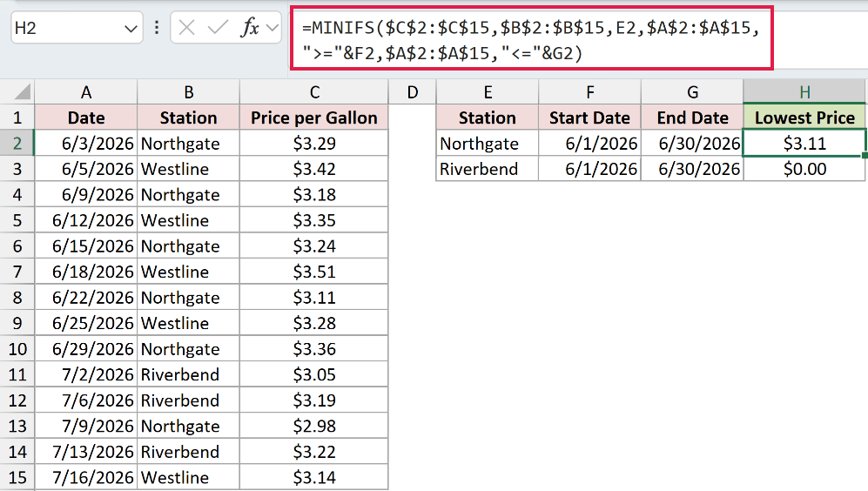Select column F header
The width and height of the screenshot is (868, 491).
tap(589, 92)
